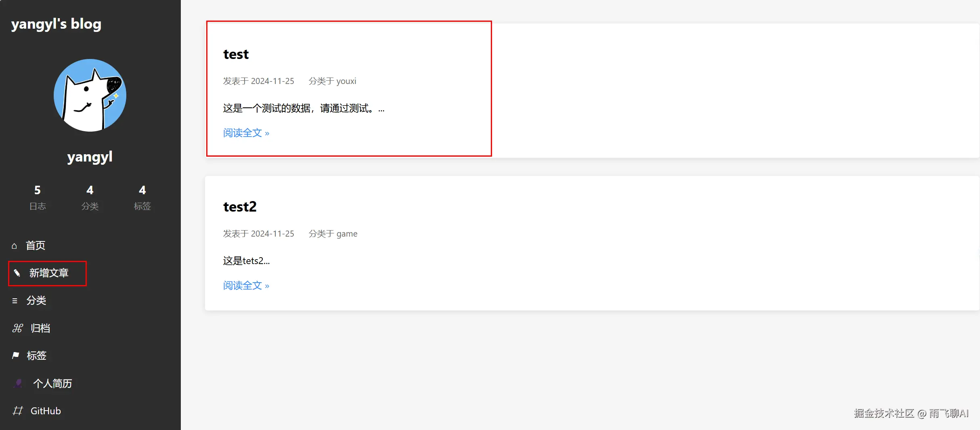980x430 pixels.
Task: Click the person icon beside 个人简历
Action: coord(18,383)
